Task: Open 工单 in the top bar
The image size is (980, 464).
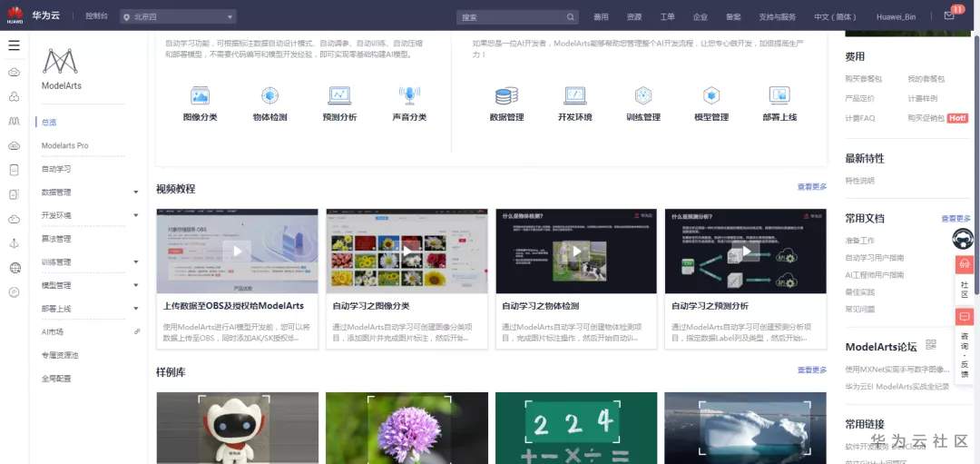Action: click(667, 17)
